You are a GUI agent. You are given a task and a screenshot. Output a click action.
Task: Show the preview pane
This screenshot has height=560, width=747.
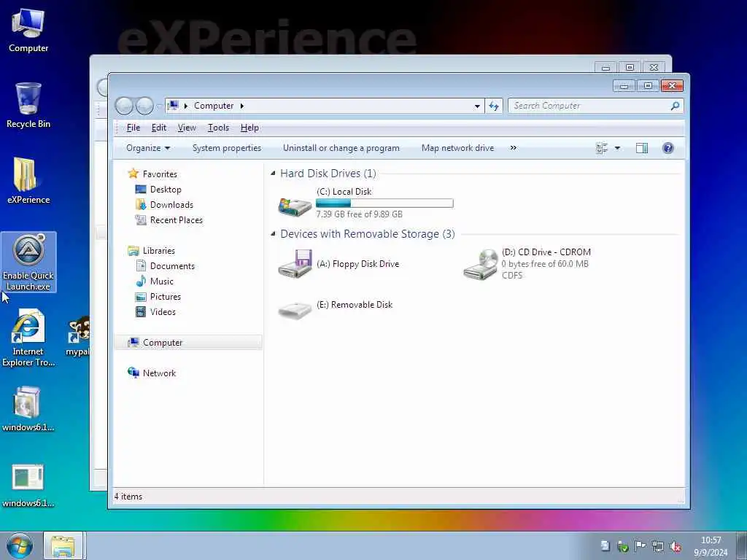pos(642,148)
